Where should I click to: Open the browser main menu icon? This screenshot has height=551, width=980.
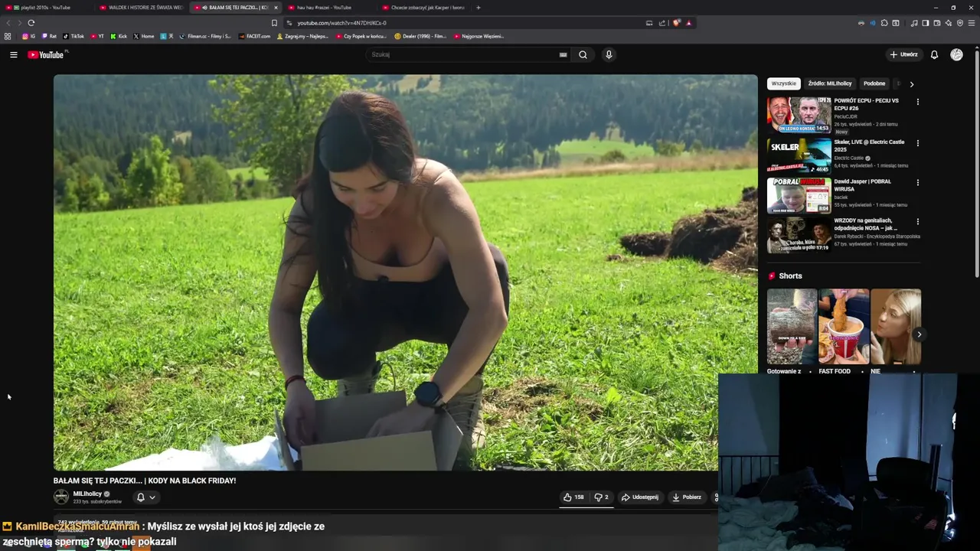pos(972,23)
